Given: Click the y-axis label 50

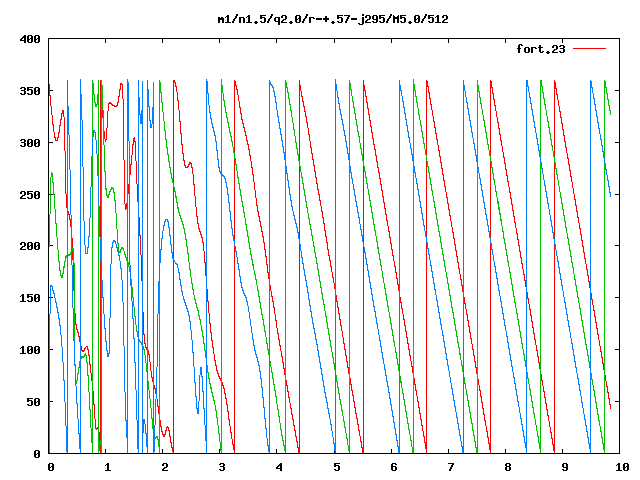Looking at the screenshot, I should click(33, 402).
